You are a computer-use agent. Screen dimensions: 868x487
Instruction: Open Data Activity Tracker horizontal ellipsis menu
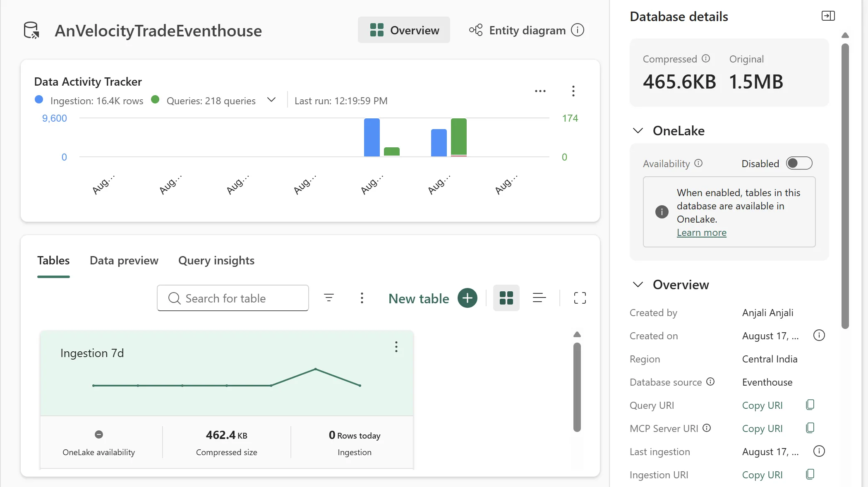540,91
